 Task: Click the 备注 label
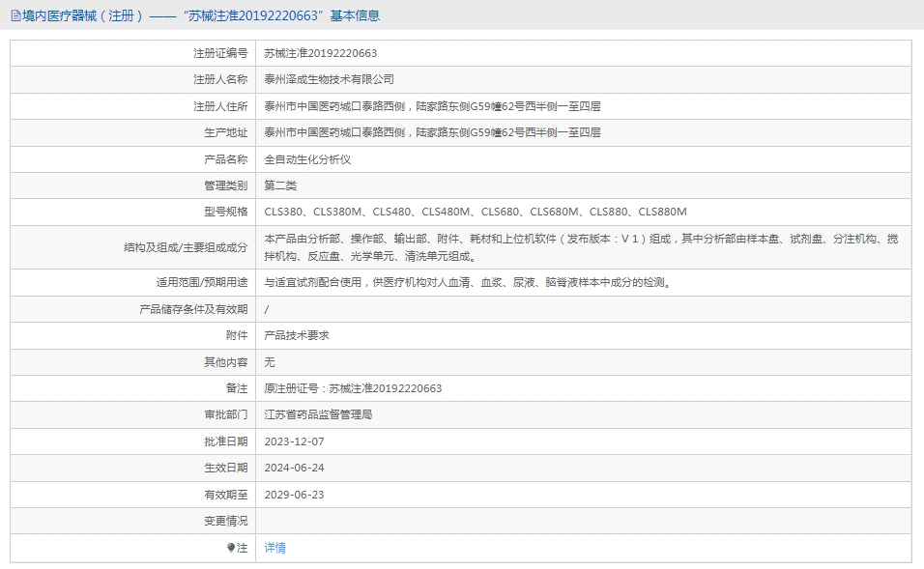[237, 388]
